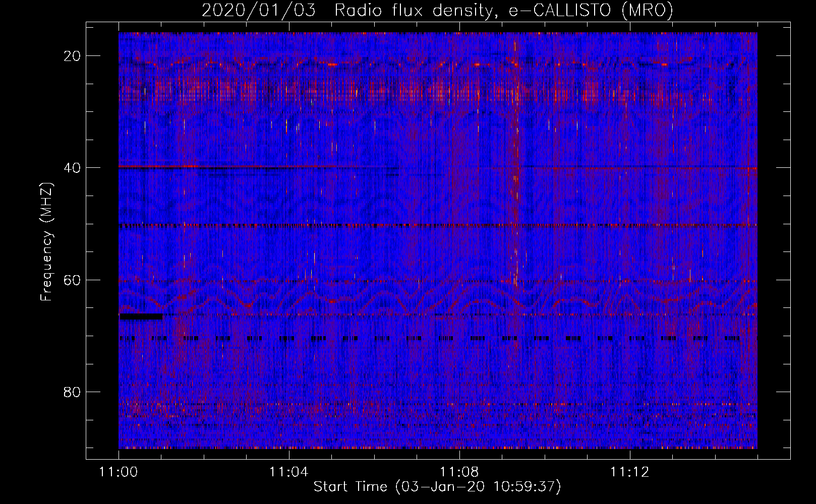Click the '20' frequency tick label
Screen dimensions: 816x504
[73, 56]
